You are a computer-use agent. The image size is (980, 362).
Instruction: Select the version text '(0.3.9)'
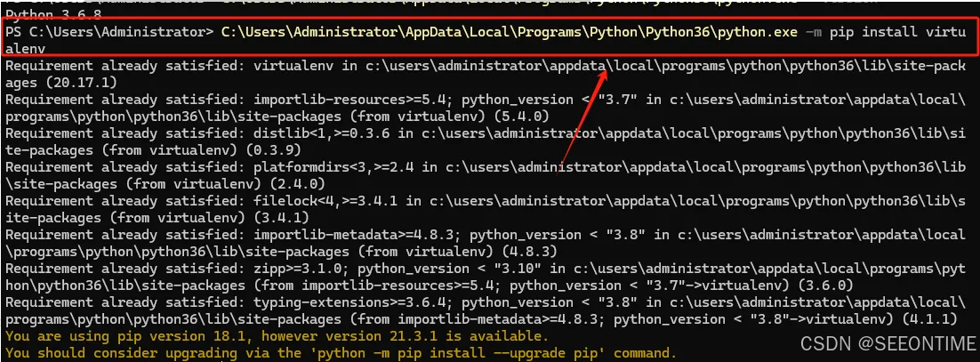(272, 150)
